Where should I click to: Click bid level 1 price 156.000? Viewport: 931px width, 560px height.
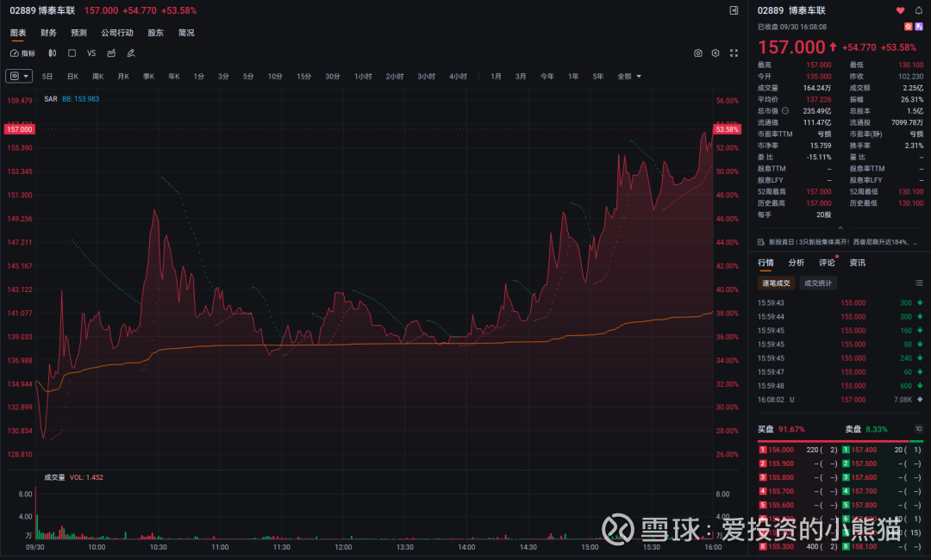[781, 451]
